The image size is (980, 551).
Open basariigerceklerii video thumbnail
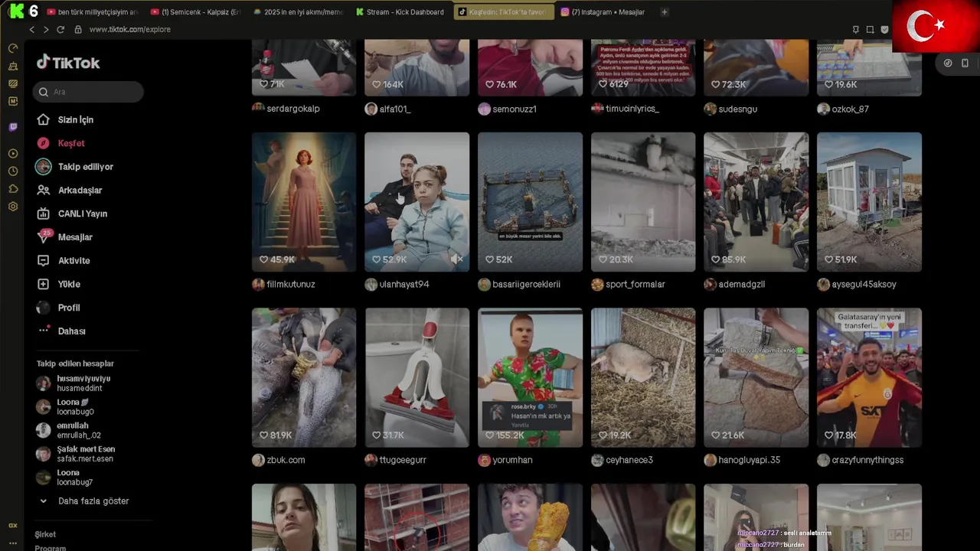tap(530, 202)
